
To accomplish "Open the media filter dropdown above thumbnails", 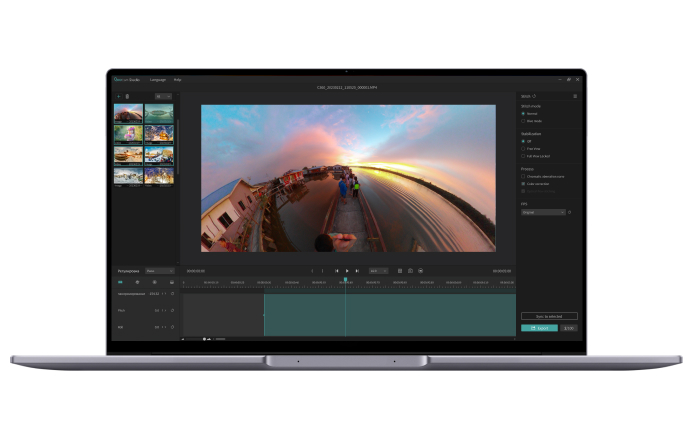I will [163, 96].
